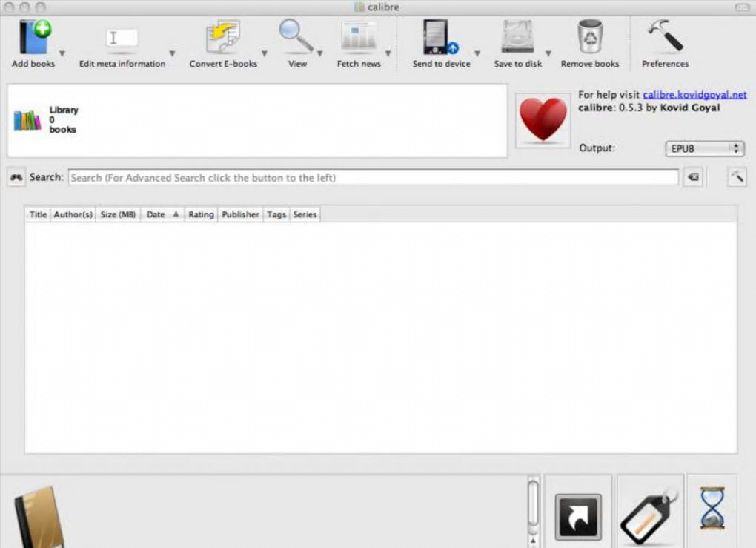Open Preferences hammer icon
Viewport: 756px width, 548px height.
666,36
